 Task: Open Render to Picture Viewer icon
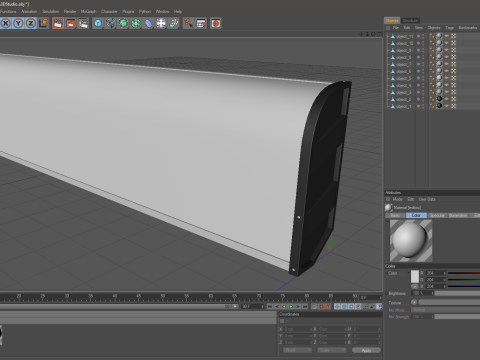pyautogui.click(x=70, y=23)
